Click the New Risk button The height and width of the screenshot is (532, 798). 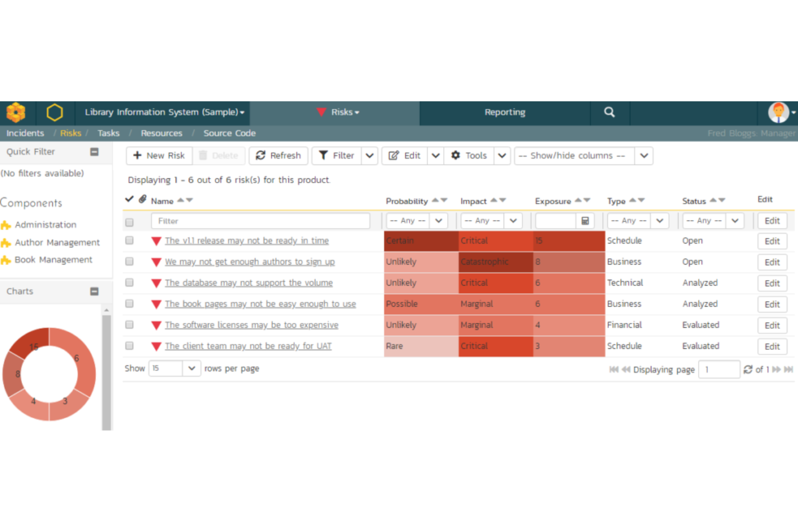click(159, 155)
